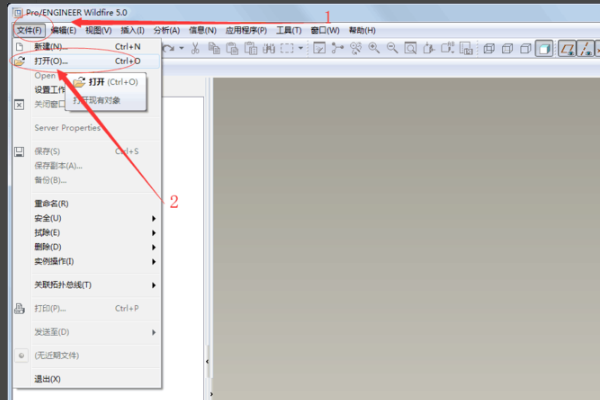Open the 帮助(H) menu

point(361,30)
